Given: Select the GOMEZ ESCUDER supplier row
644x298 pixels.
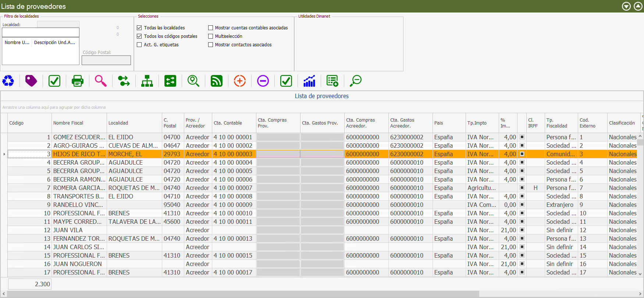Looking at the screenshot, I should click(x=79, y=137).
